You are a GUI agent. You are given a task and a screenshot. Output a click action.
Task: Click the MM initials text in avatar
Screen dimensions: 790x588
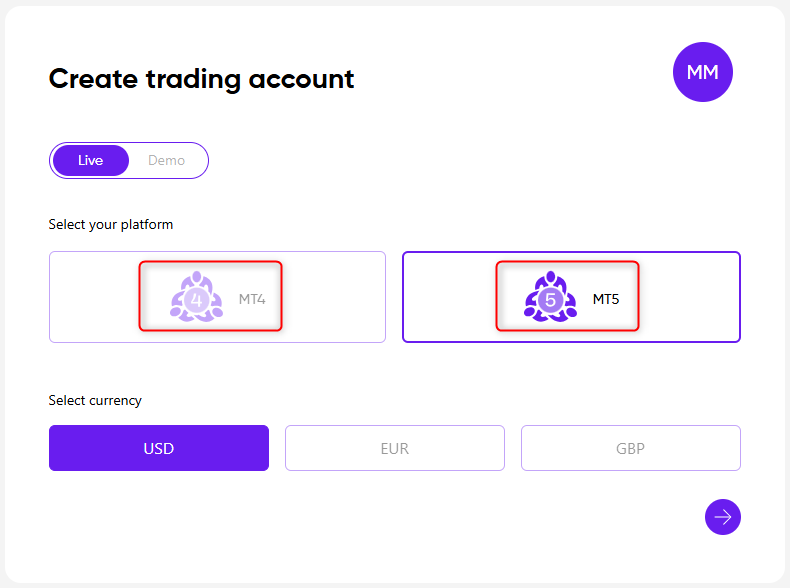click(x=702, y=72)
